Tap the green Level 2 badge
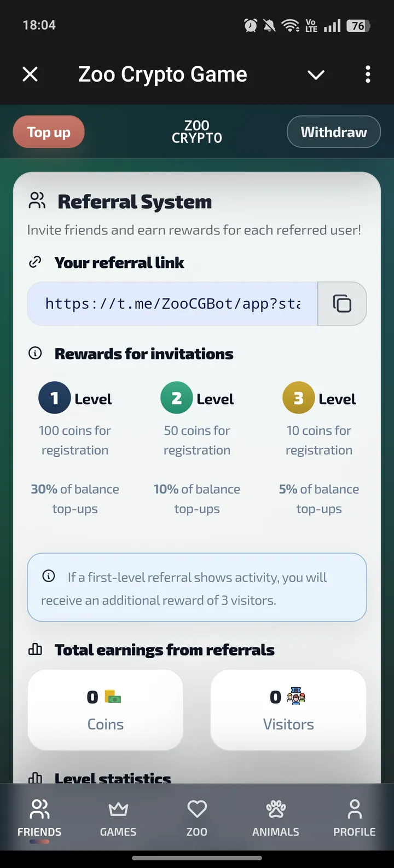This screenshot has height=868, width=394. click(x=176, y=398)
